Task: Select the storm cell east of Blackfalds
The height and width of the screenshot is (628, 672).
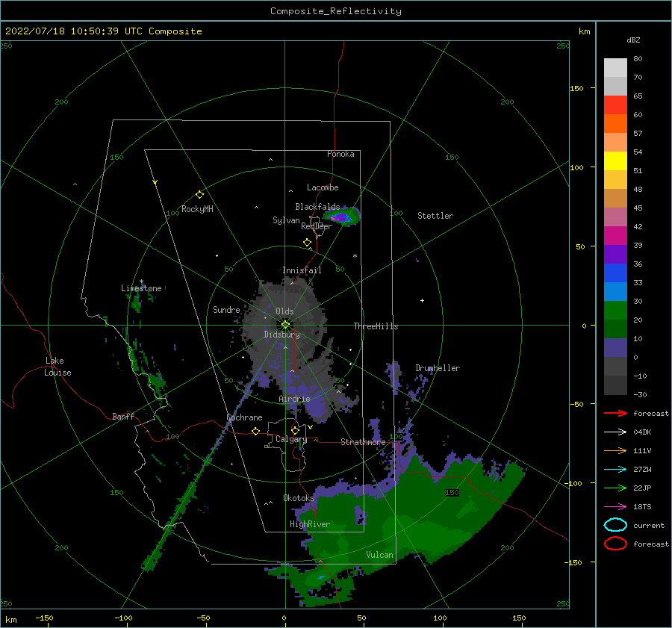Action: (x=341, y=217)
